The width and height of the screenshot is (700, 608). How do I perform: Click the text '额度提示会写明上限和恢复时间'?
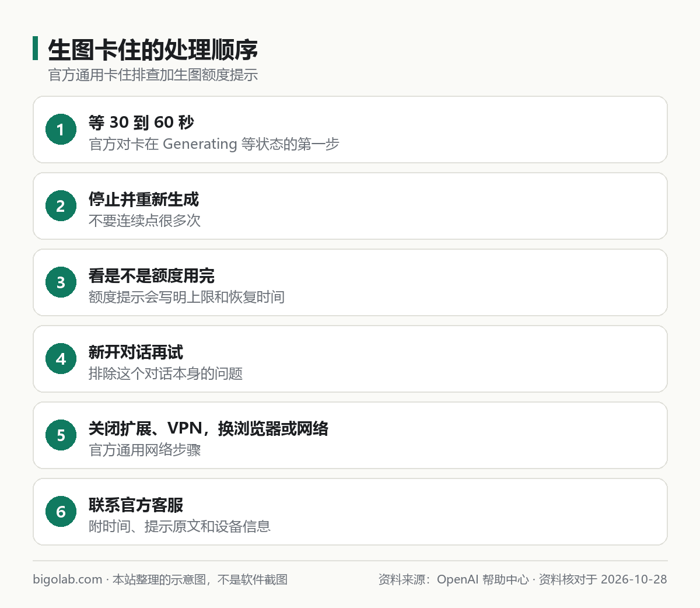[x=187, y=297]
